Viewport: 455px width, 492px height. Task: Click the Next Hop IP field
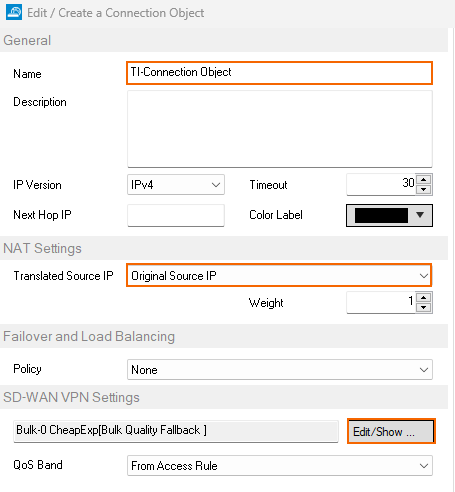176,215
